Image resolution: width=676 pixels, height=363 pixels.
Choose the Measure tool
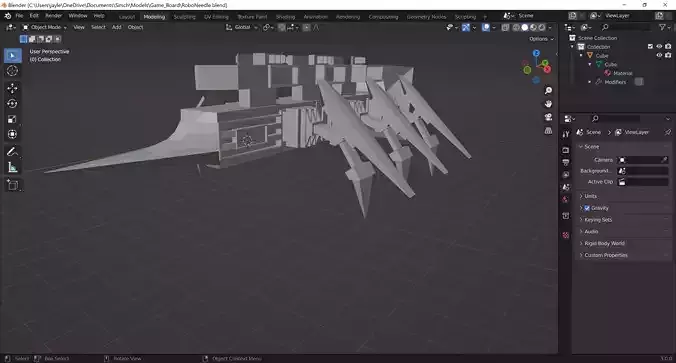13,167
